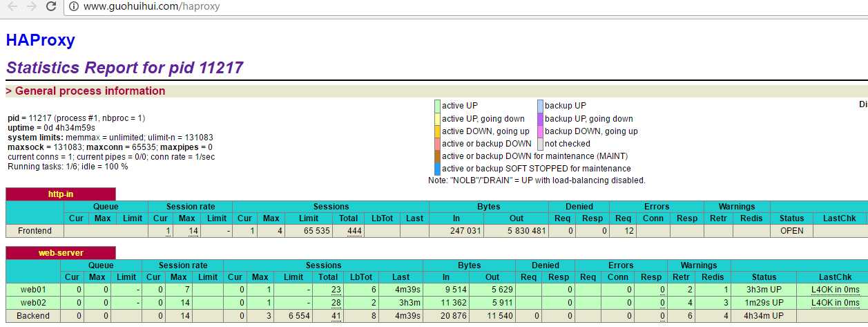Click web01 sessions total value 23
Screen dimensions: 868x327
point(336,290)
